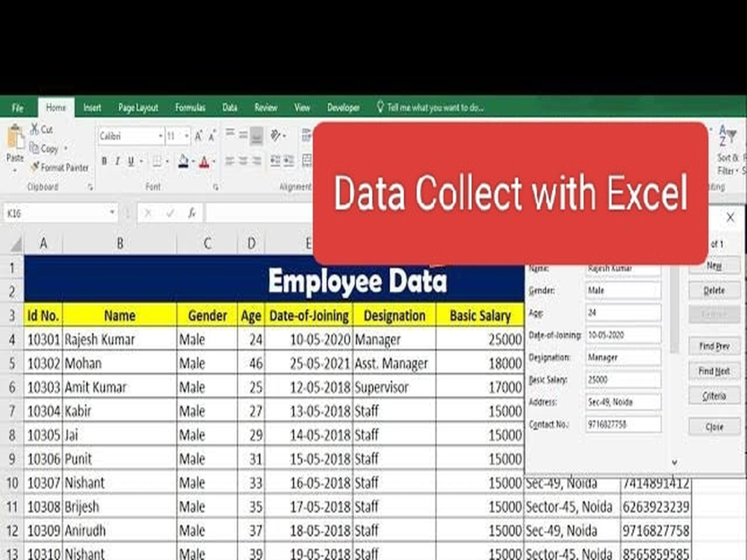
Task: Click the Paste clipboard icon
Action: click(x=15, y=137)
